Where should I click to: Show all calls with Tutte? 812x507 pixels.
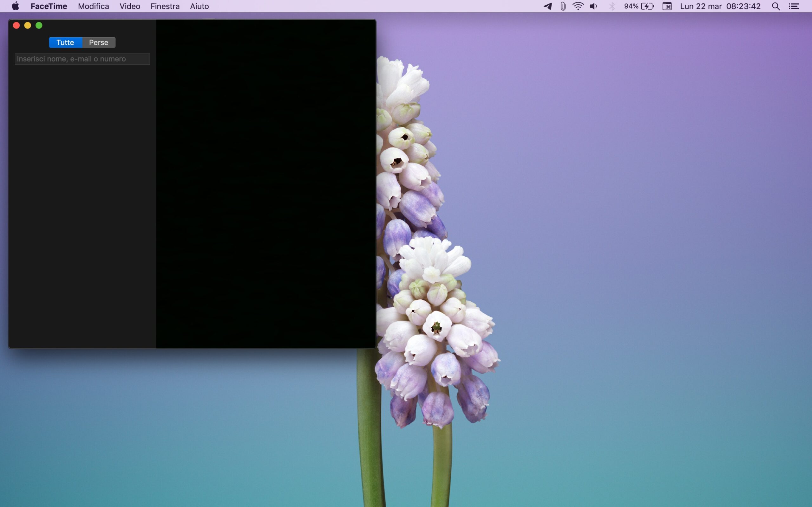[x=65, y=42]
